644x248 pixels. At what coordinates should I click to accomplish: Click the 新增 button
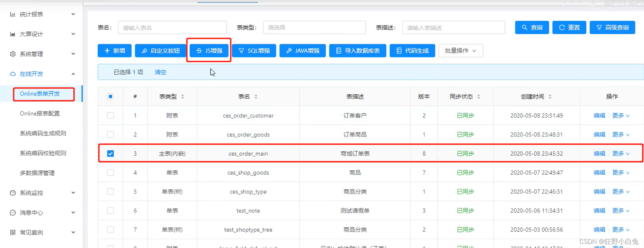(x=115, y=51)
